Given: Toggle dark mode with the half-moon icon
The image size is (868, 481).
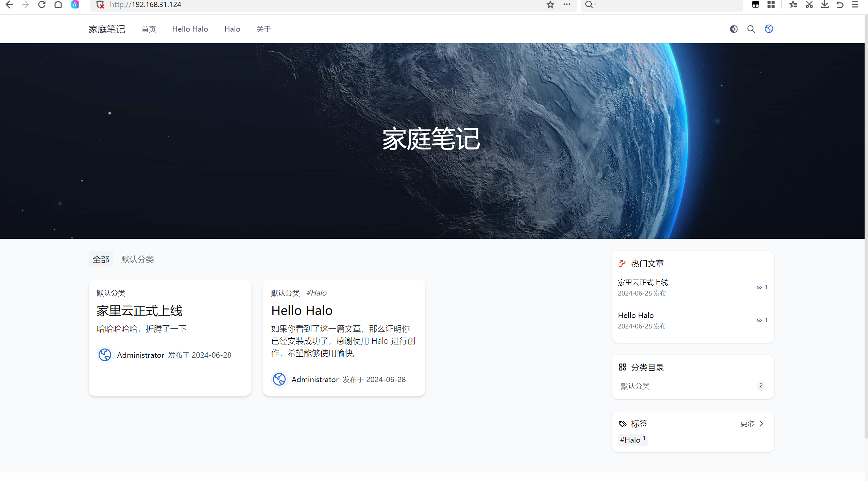Looking at the screenshot, I should click(x=734, y=29).
